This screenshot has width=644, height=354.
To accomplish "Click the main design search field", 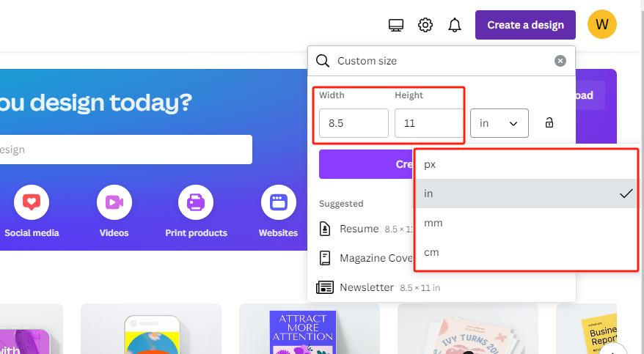I will 125,150.
